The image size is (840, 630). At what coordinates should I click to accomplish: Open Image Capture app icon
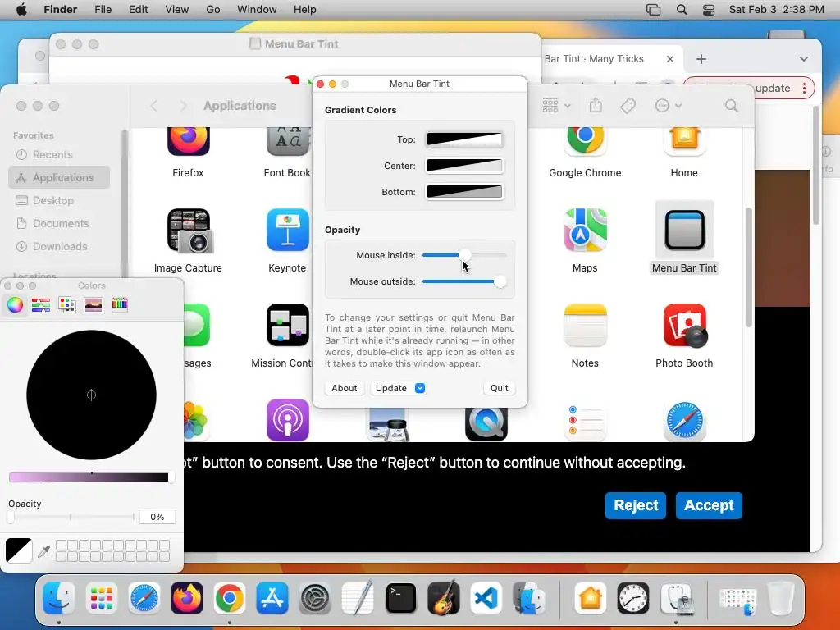point(188,231)
